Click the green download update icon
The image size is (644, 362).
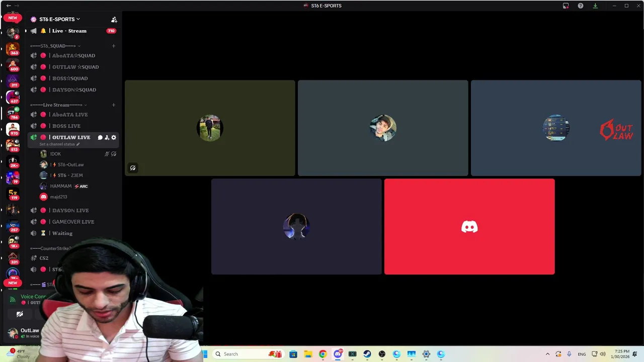[x=595, y=6]
